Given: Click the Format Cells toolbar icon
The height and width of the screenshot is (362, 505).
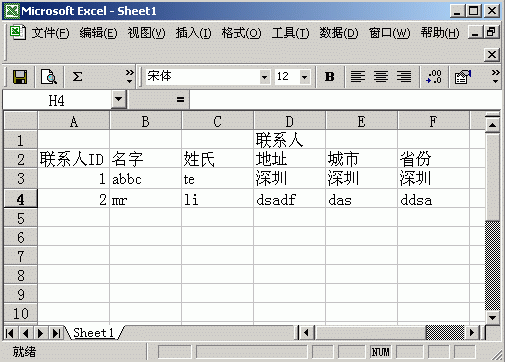Looking at the screenshot, I should point(463,77).
